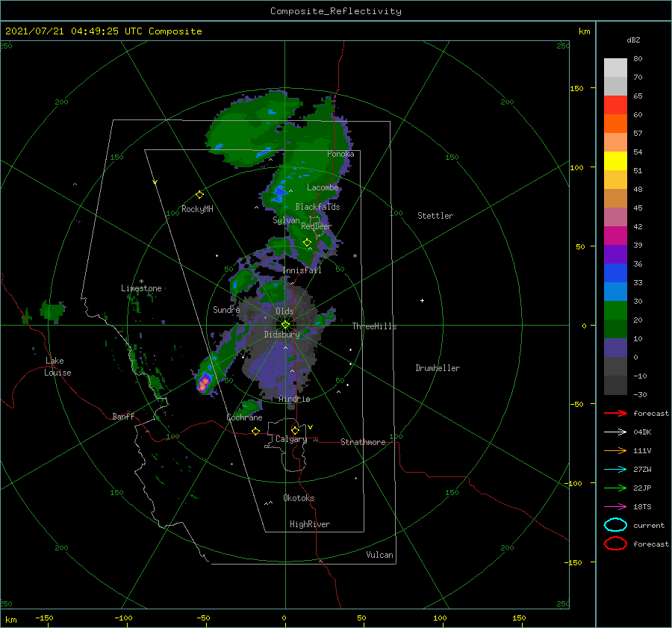Click the -50 tick on the right axis

(x=576, y=404)
